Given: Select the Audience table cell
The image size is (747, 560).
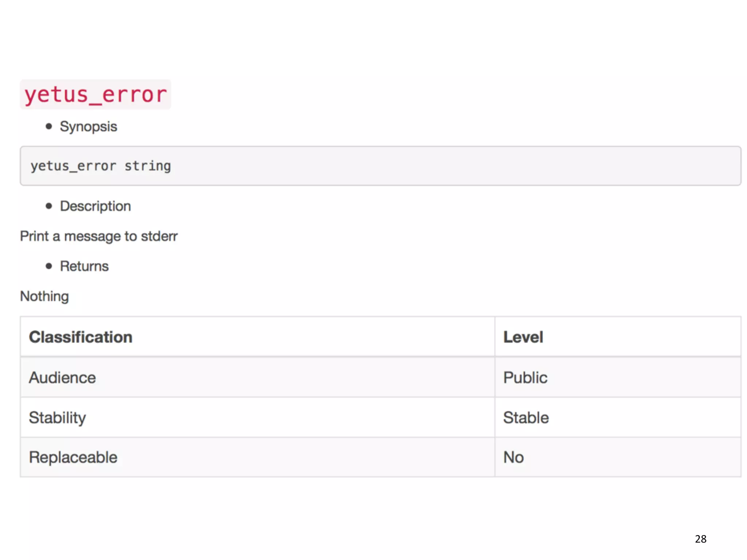Looking at the screenshot, I should pos(62,377).
